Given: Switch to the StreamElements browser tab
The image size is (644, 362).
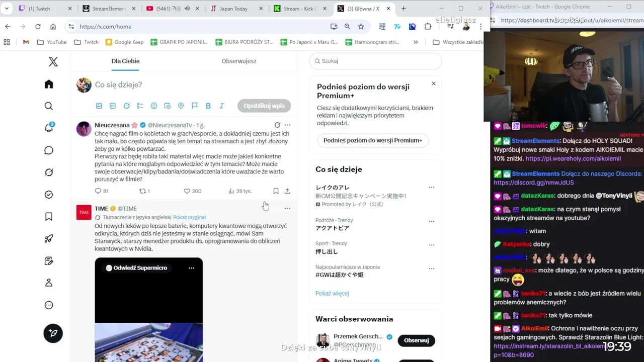Looking at the screenshot, I should [108, 9].
